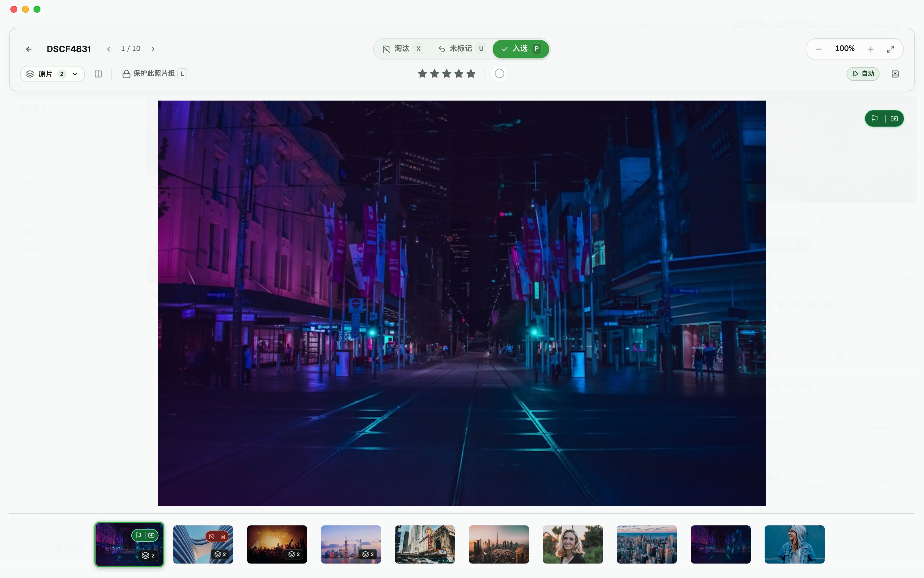Screen dimensions: 924x578
Task: Select the Dubai sunset skyline thumbnail
Action: point(499,544)
